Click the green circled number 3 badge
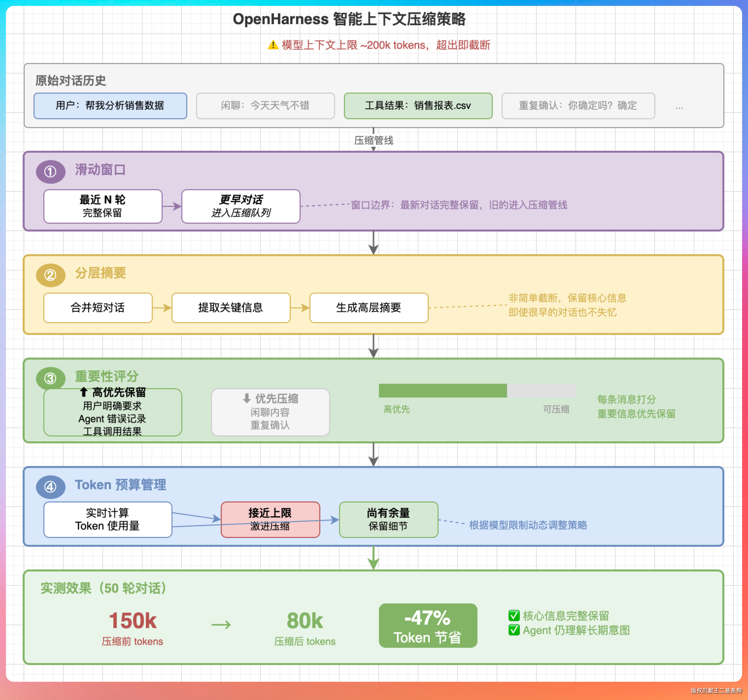 51,378
